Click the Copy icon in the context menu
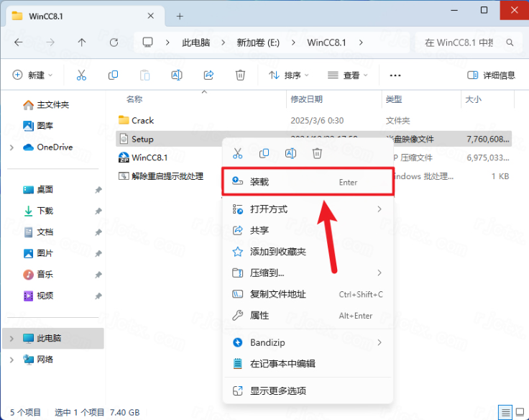 pyautogui.click(x=264, y=154)
